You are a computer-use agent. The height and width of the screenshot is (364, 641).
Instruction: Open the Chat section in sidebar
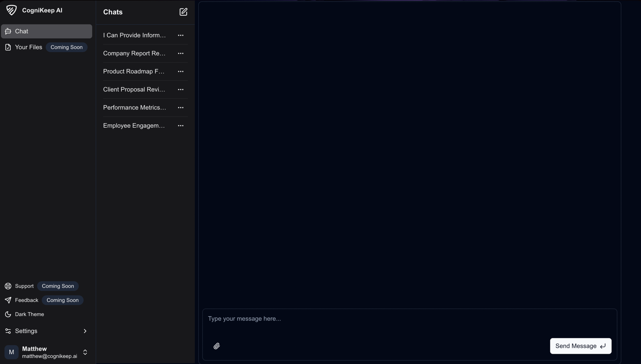47,31
